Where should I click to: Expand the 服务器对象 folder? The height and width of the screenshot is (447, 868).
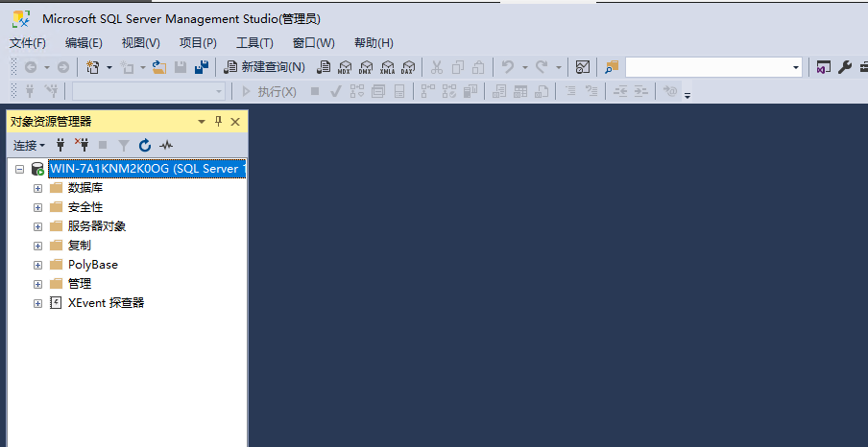37,226
